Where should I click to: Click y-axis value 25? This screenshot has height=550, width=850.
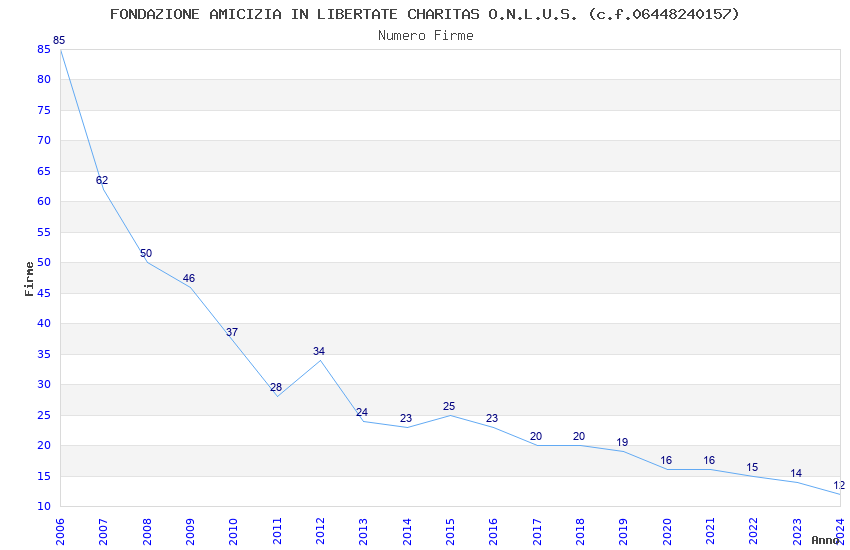pos(44,415)
